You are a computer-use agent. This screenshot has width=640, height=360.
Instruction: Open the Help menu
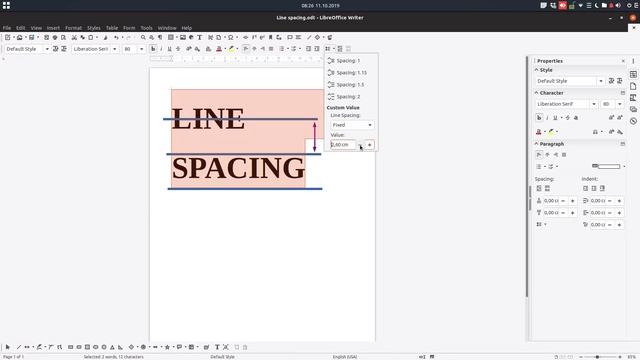pyautogui.click(x=187, y=28)
